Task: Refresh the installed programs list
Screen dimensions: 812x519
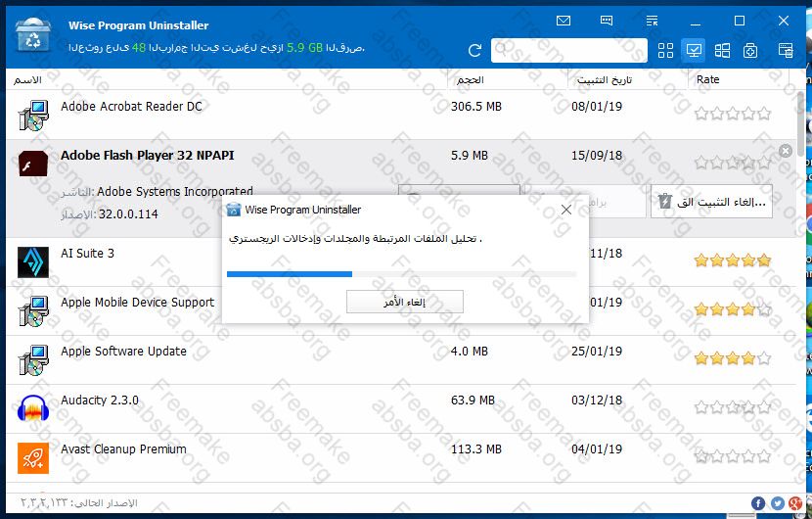Action: click(x=474, y=50)
